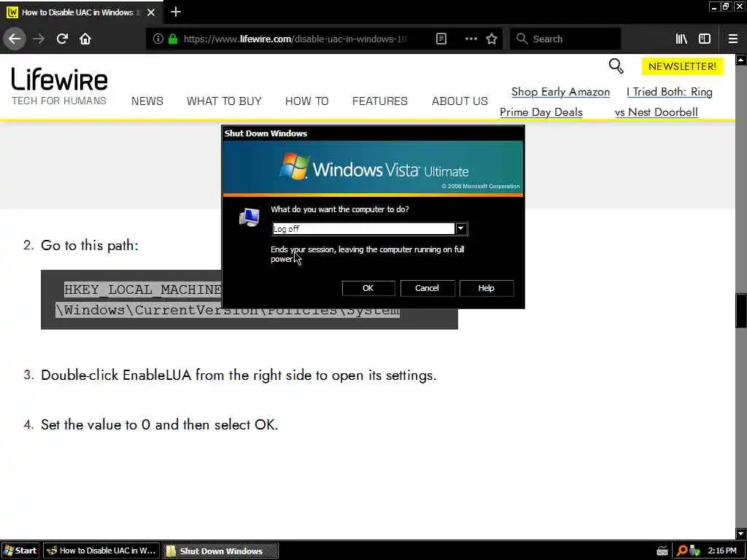The width and height of the screenshot is (747, 560).
Task: Open the ABOUT US menu item
Action: pos(460,101)
